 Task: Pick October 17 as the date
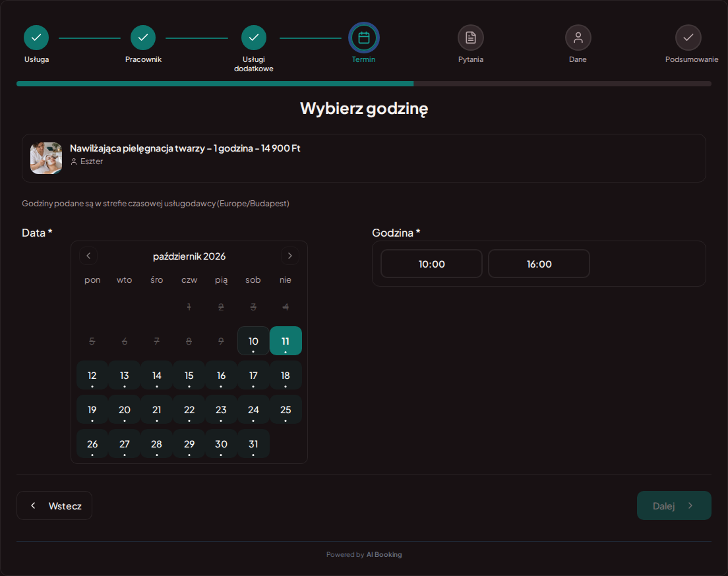coord(253,376)
